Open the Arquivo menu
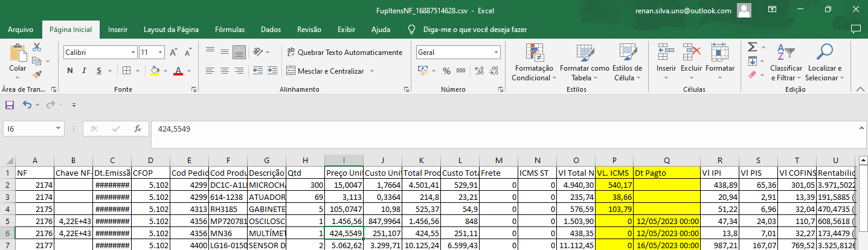The height and width of the screenshot is (250, 868). click(x=21, y=30)
